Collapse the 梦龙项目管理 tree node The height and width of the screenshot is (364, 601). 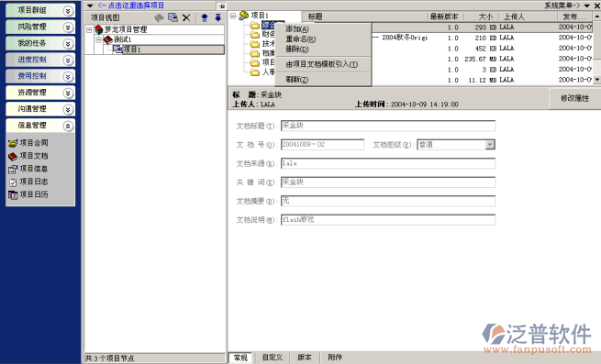(x=89, y=29)
